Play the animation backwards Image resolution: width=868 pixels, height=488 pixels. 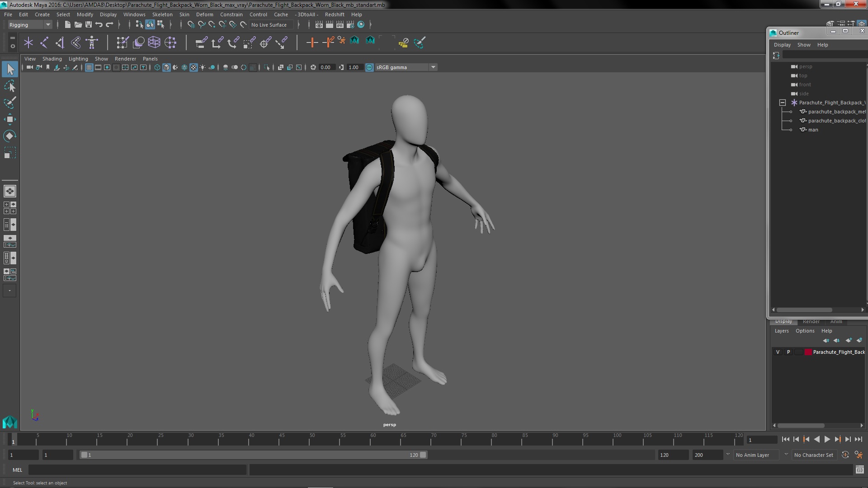[817, 439]
